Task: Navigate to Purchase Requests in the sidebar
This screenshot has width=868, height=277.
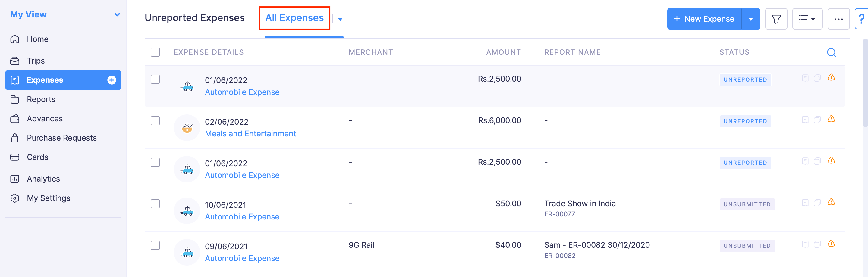Action: (61, 138)
